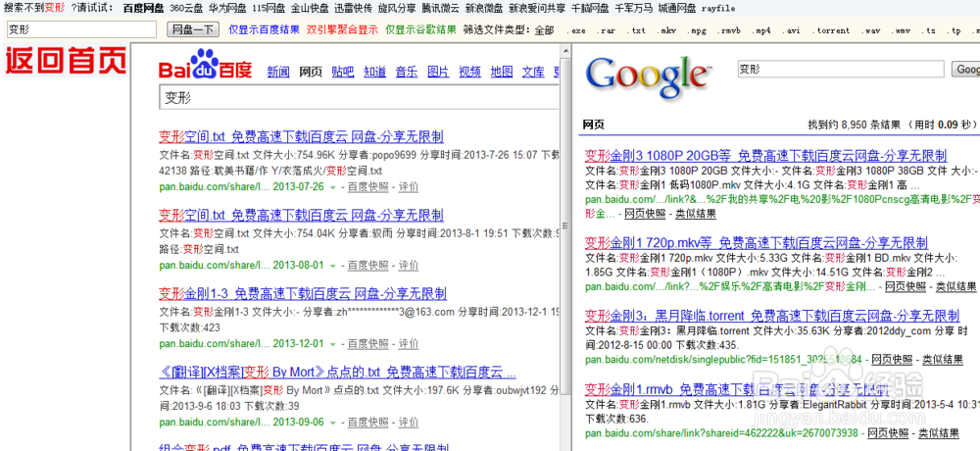The width and height of the screenshot is (980, 451).
Task: Expand the arrow beside date 2013-07-26
Action: coord(333,187)
